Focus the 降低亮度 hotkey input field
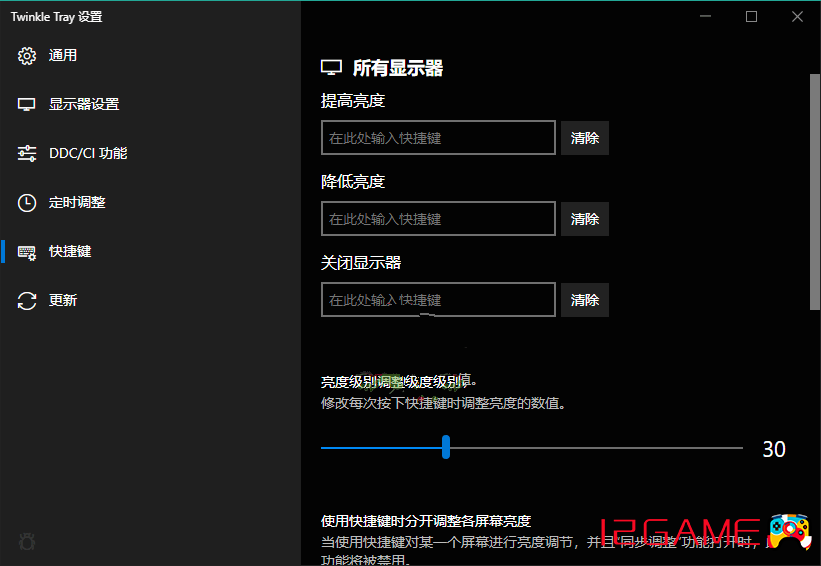This screenshot has width=821, height=566. tap(438, 219)
